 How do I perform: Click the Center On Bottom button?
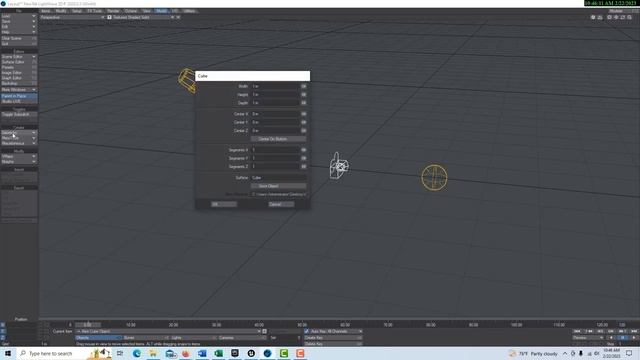tap(278, 139)
